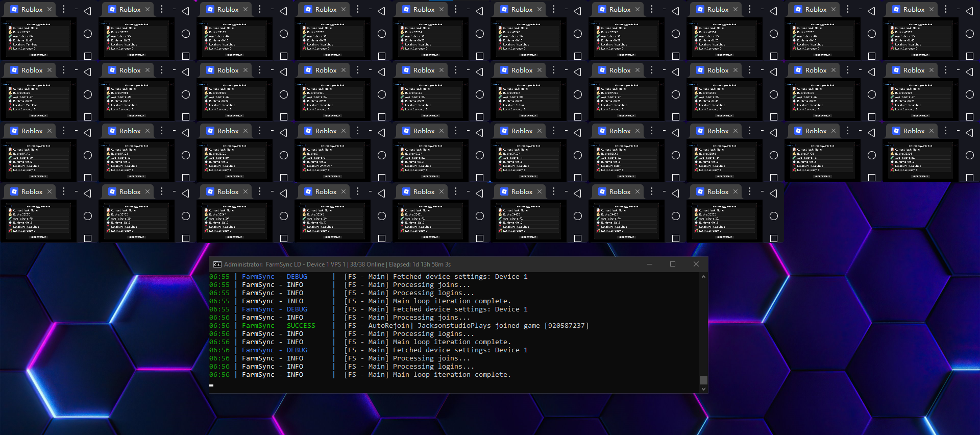Open the three-dot menu of the top-right Roblox window
This screenshot has height=435, width=980.
[945, 9]
